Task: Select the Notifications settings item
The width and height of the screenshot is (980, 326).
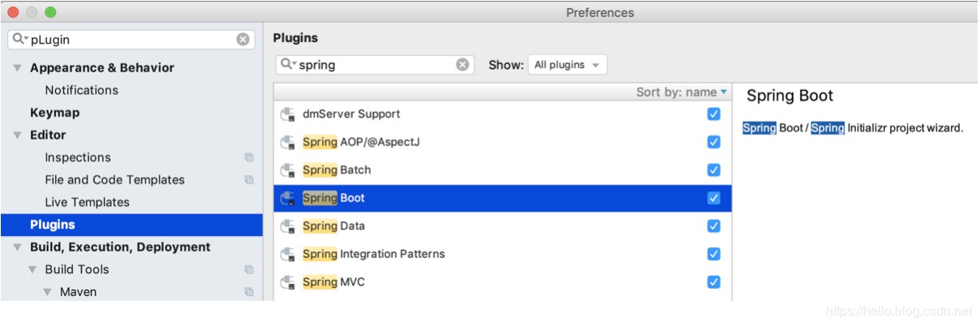Action: click(x=81, y=90)
